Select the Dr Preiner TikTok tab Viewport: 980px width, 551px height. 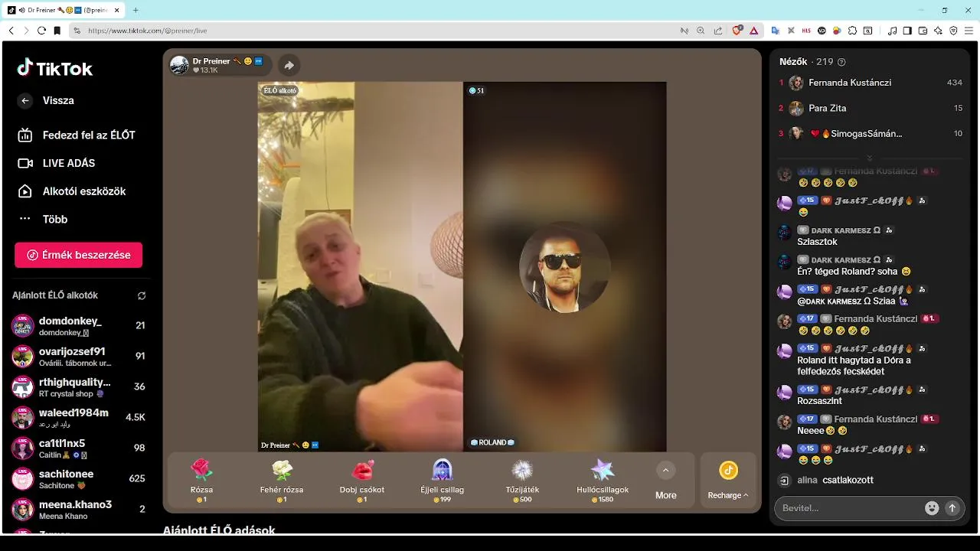[65, 10]
